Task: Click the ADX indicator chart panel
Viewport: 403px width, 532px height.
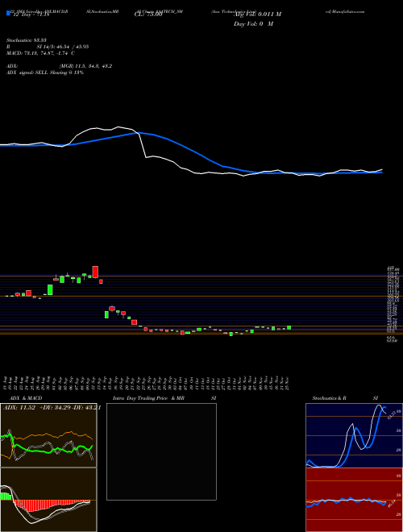Action: pyautogui.click(x=48, y=435)
